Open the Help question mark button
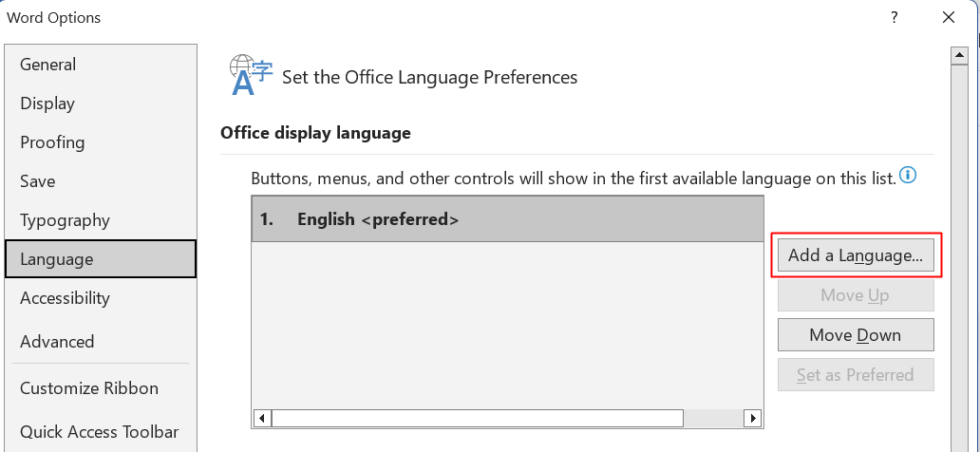The image size is (980, 452). click(894, 17)
